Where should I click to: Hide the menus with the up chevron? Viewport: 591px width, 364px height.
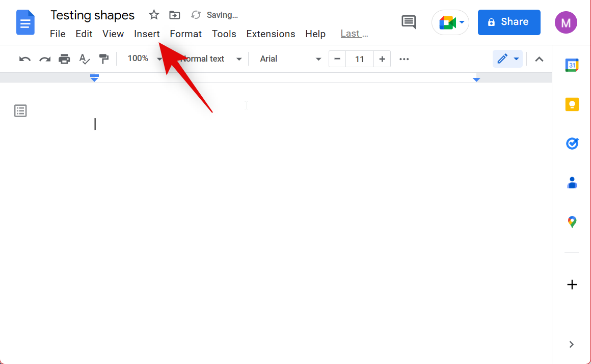(x=540, y=59)
